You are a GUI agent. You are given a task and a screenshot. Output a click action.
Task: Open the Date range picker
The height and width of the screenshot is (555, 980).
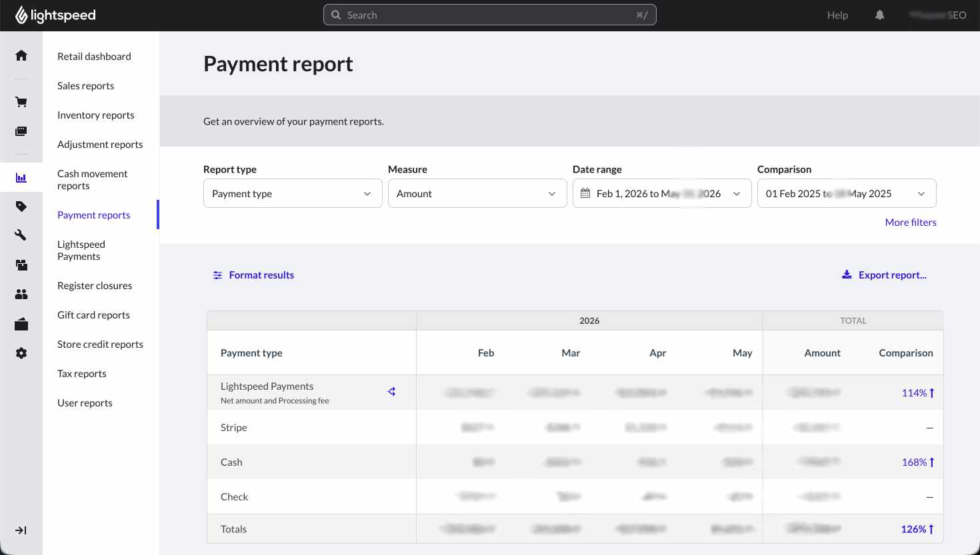pyautogui.click(x=662, y=193)
